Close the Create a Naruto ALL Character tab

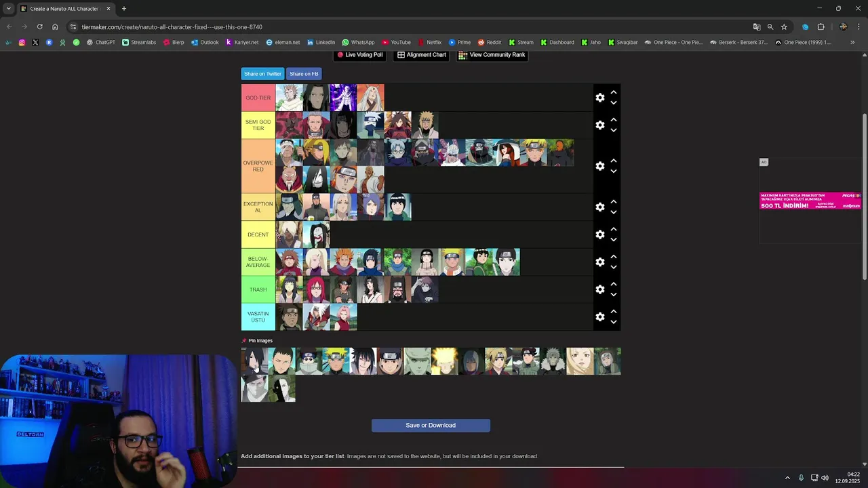(x=108, y=9)
